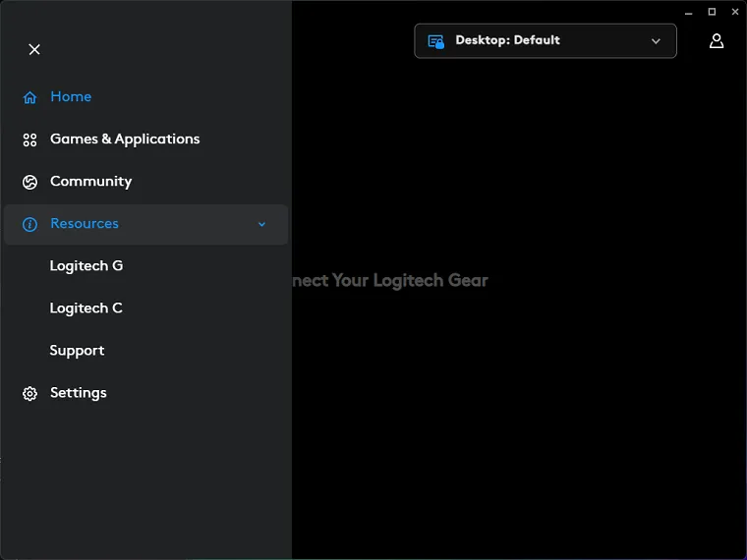747x560 pixels.
Task: Open the user account icon
Action: [716, 41]
